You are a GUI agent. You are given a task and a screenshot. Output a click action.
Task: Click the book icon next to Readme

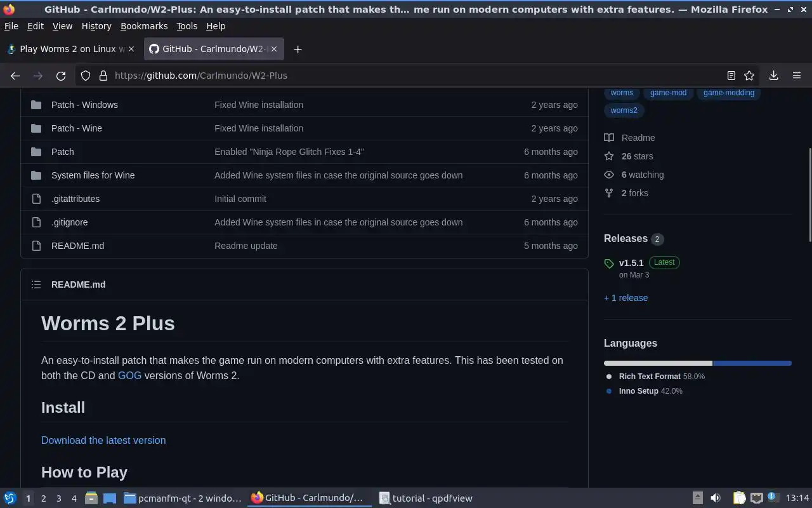tap(609, 138)
